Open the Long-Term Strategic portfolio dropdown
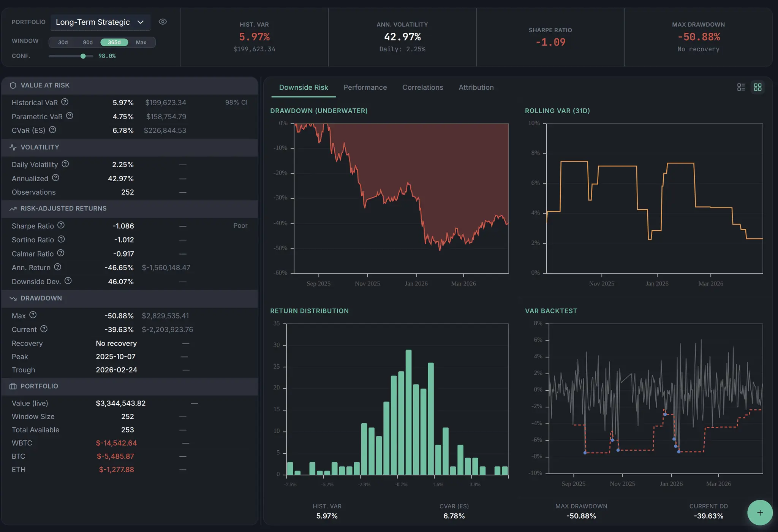The image size is (778, 532). [100, 22]
